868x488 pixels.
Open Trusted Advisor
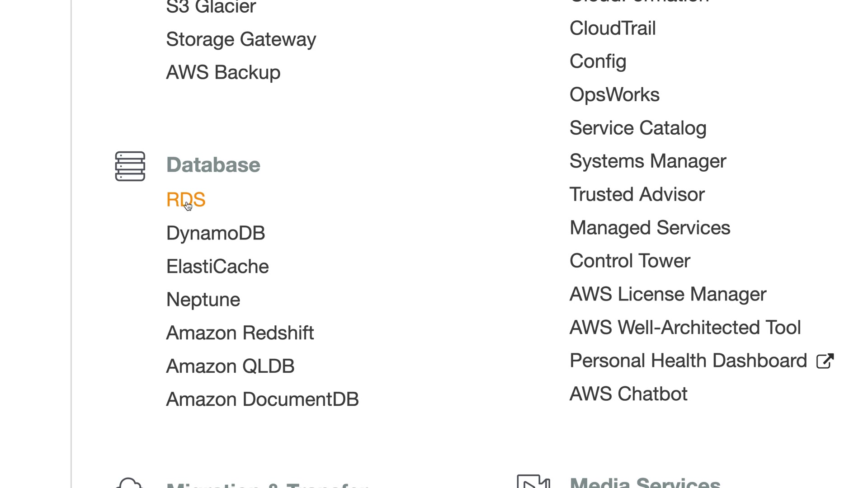click(x=637, y=195)
